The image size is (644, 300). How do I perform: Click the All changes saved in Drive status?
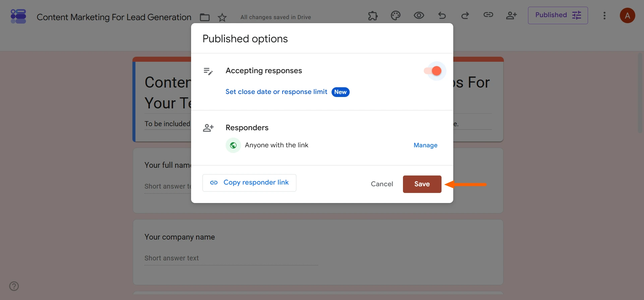coord(276,17)
